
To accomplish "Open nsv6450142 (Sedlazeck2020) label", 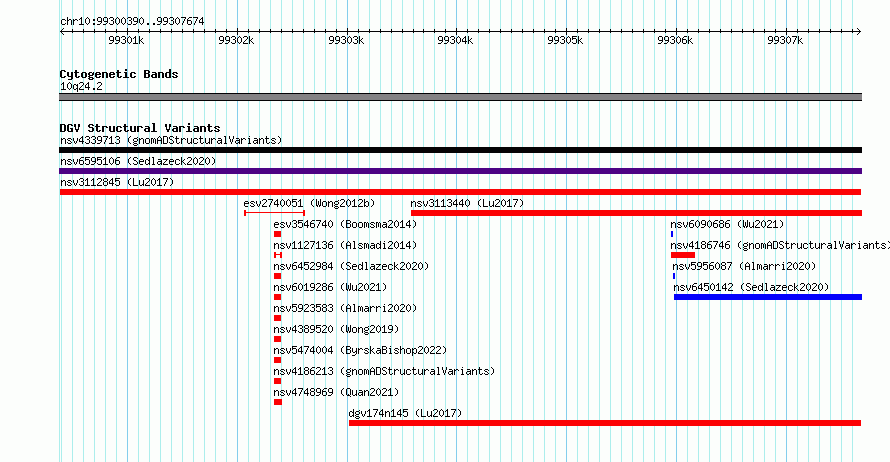I will coord(751,287).
